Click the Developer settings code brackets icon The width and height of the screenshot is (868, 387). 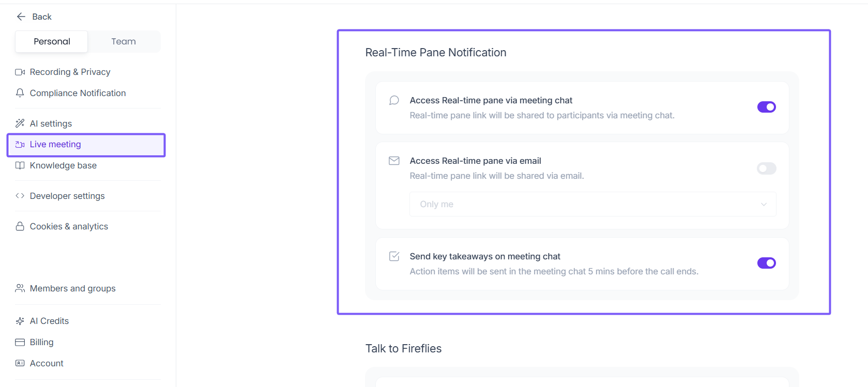(20, 196)
